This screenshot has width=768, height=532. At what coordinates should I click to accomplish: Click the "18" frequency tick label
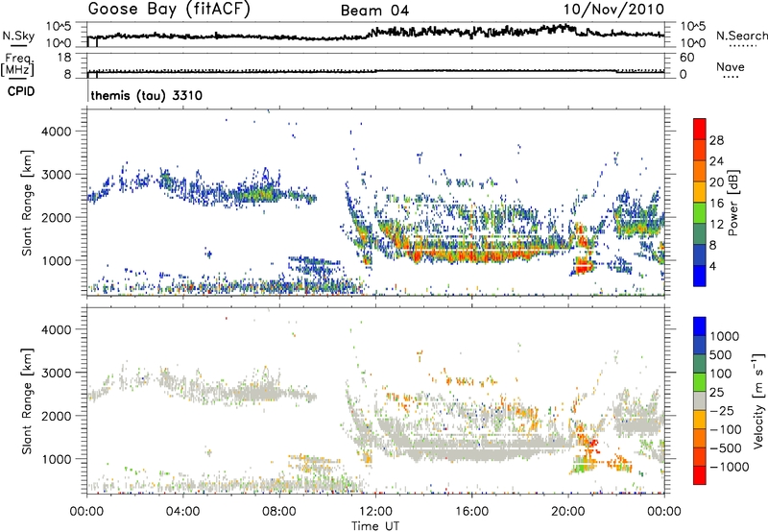point(63,58)
